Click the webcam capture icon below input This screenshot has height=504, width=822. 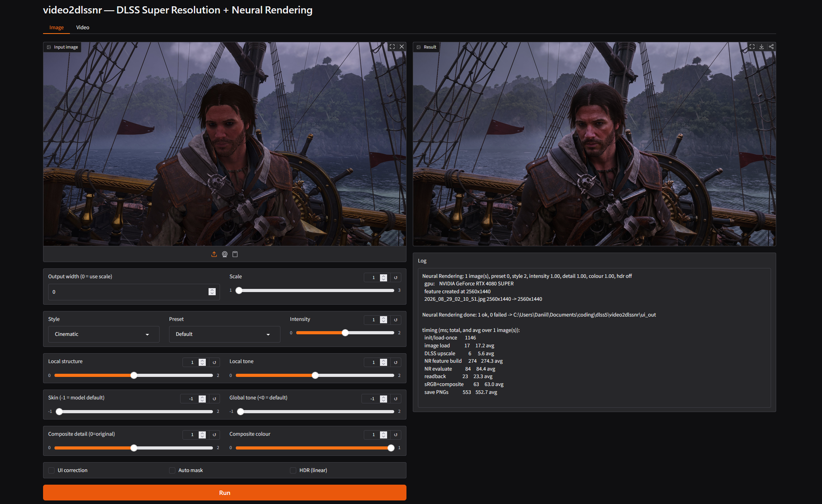(225, 254)
